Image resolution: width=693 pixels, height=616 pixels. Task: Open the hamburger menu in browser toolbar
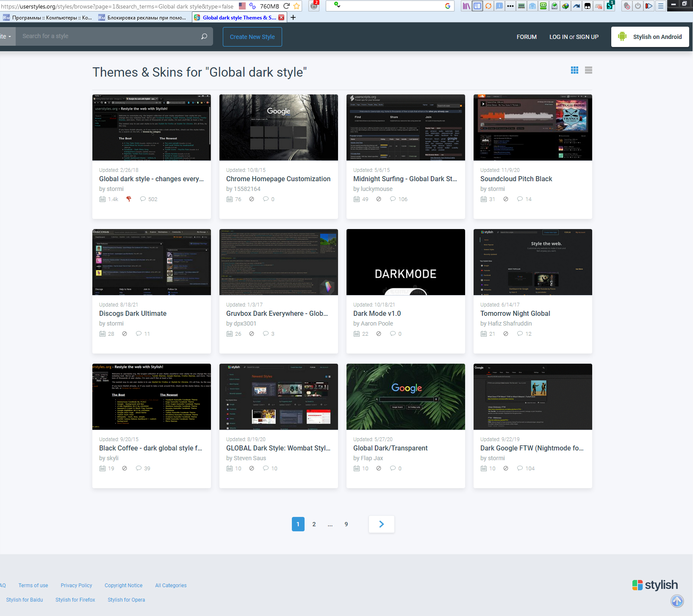(x=660, y=6)
